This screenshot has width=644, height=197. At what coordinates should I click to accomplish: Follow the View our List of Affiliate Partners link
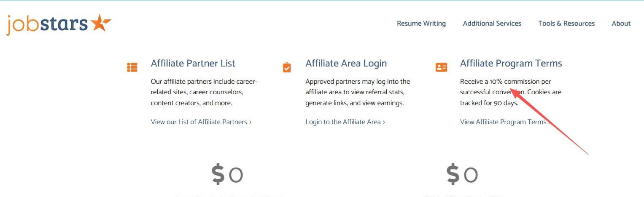tap(201, 122)
